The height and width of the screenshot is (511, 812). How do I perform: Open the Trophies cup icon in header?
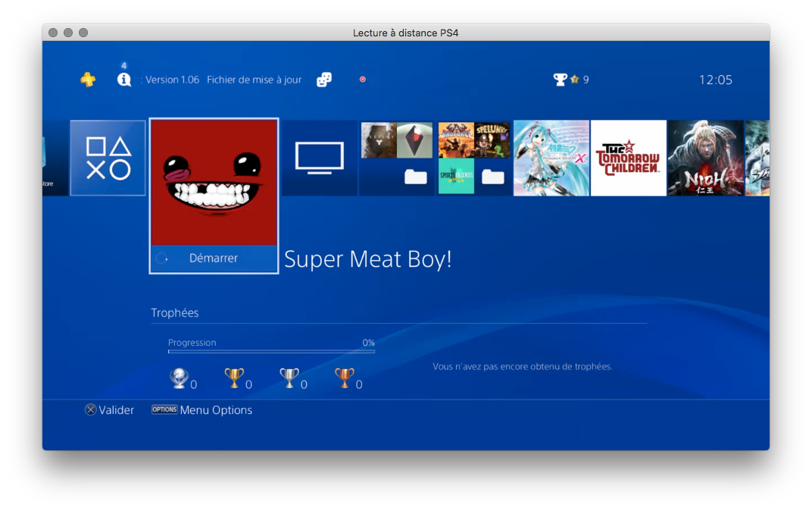pos(560,80)
